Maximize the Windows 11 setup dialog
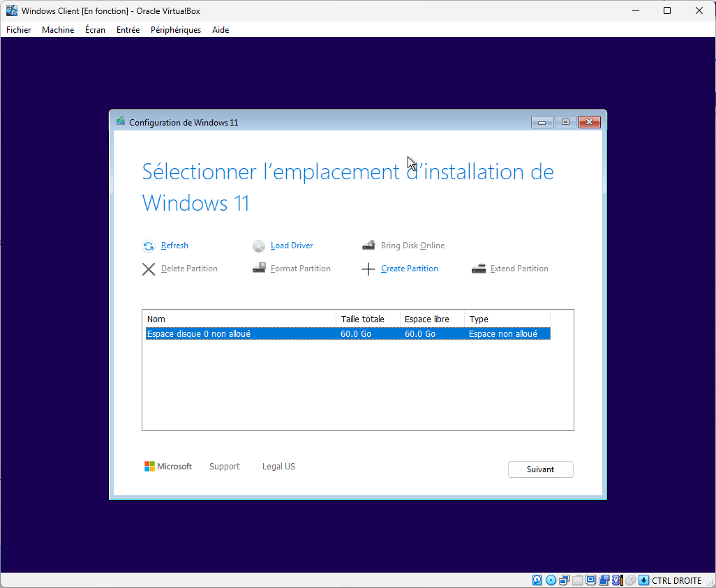The height and width of the screenshot is (588, 716). (x=565, y=122)
